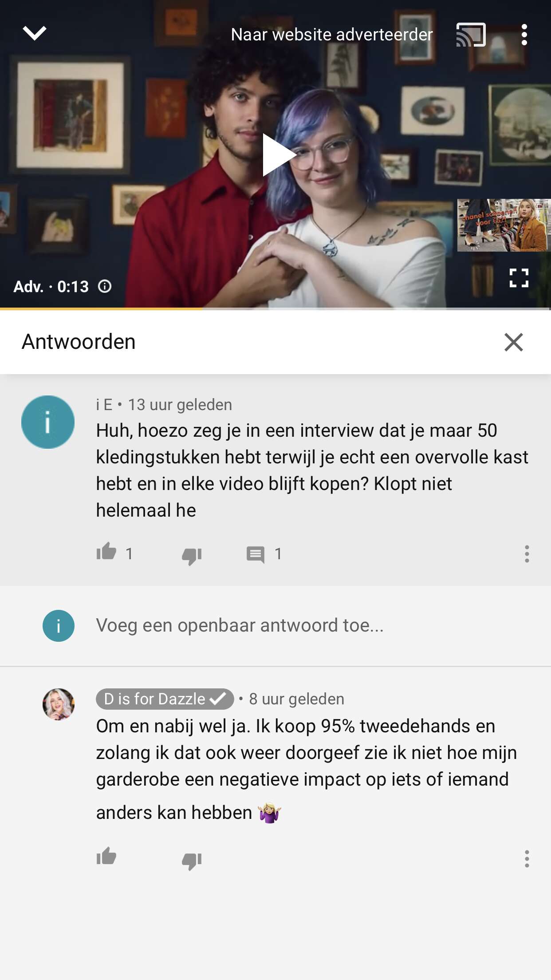Minimize video with the down chevron

(x=35, y=33)
